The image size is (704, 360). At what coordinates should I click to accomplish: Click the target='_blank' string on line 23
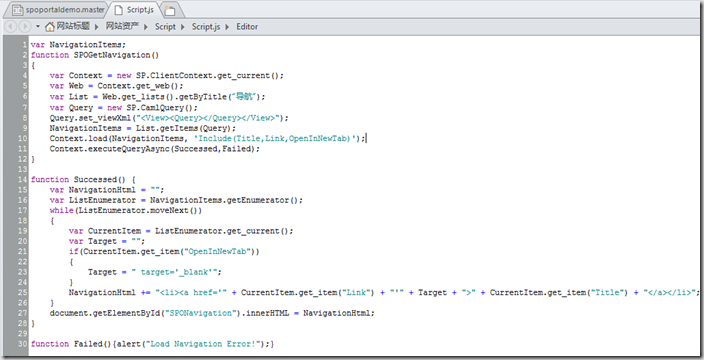click(x=174, y=272)
